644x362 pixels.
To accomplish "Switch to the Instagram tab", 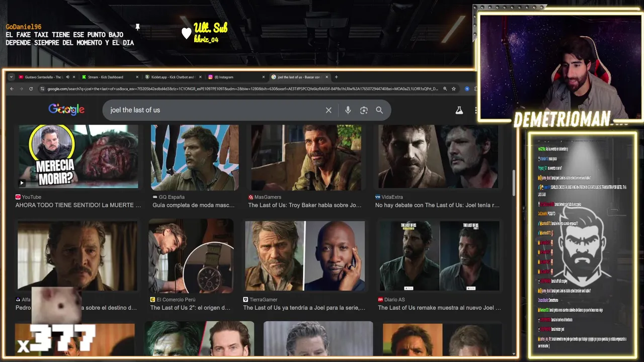I will (x=224, y=77).
